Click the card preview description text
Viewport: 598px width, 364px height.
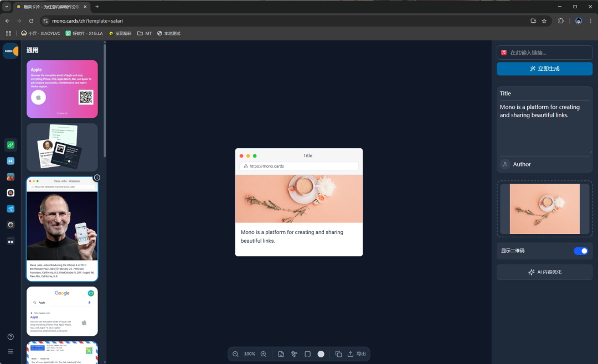pos(292,236)
